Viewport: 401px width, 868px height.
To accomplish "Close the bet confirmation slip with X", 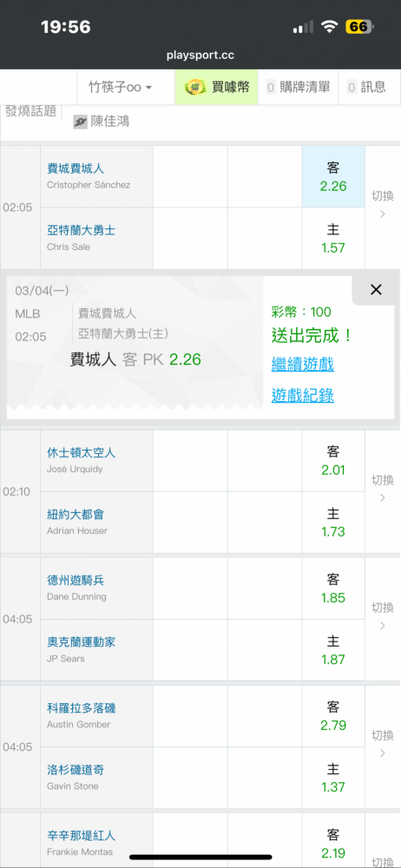I will tap(376, 290).
